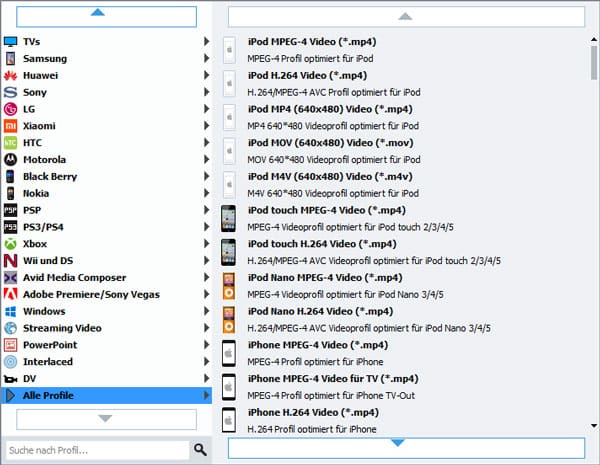Click the scrollbar down arrow in profile list
This screenshot has width=600, height=465.
click(594, 426)
